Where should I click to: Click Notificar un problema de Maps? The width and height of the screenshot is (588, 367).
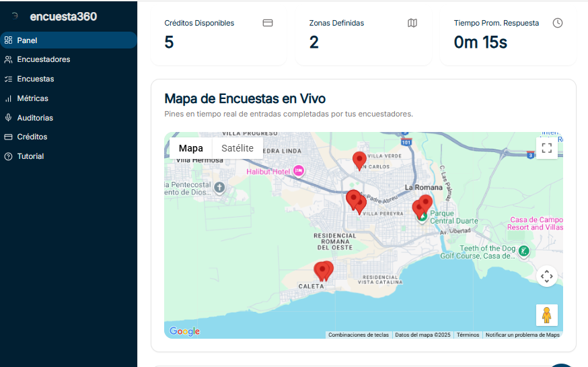[x=522, y=335]
